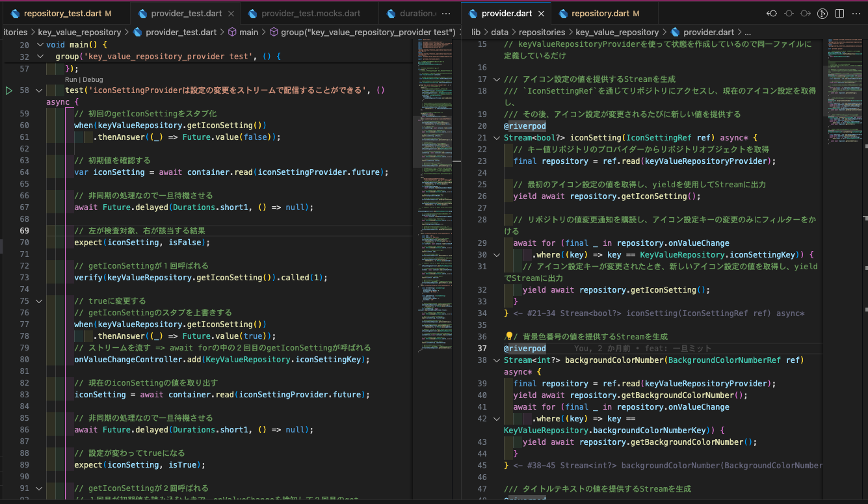Click the Go Forward navigation arrow icon
Viewport: 868px width, 504px height.
pyautogui.click(x=806, y=13)
